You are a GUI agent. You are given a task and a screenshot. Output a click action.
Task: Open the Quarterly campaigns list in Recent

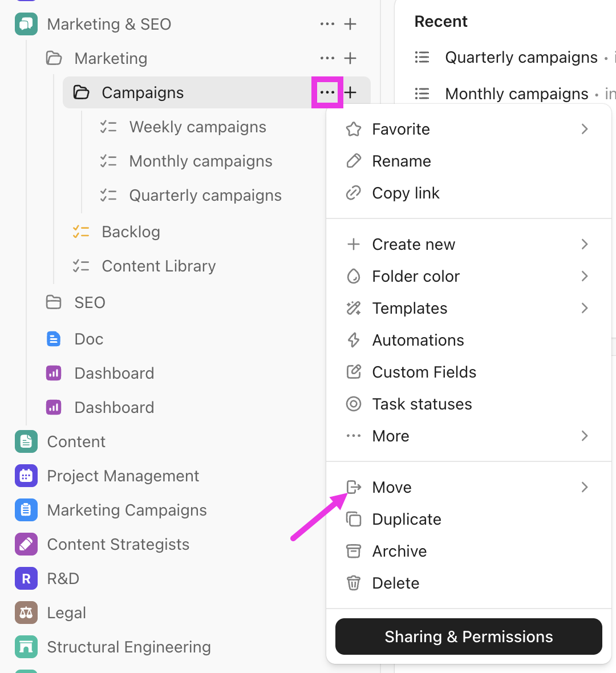[521, 57]
